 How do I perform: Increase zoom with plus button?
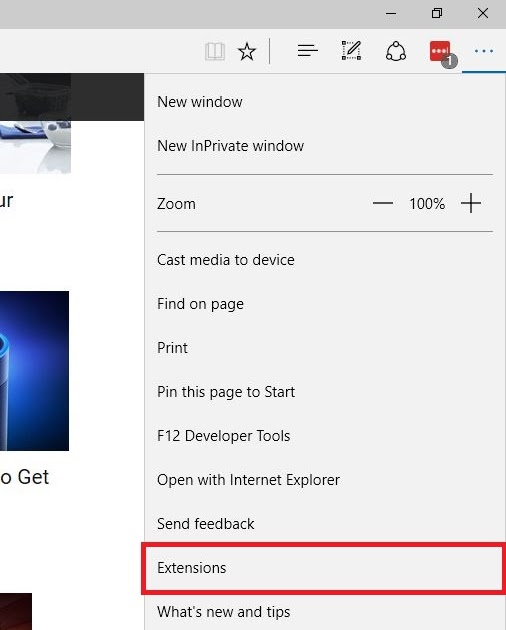[x=471, y=203]
